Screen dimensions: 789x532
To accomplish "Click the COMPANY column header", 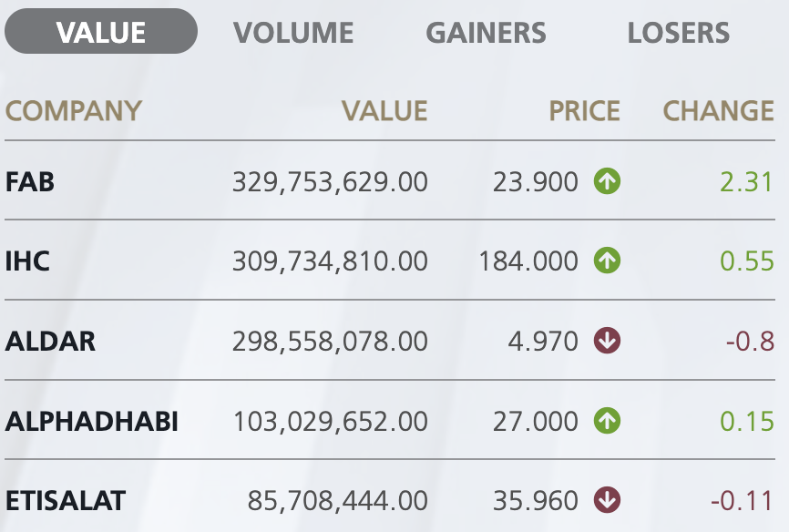I will [x=74, y=111].
